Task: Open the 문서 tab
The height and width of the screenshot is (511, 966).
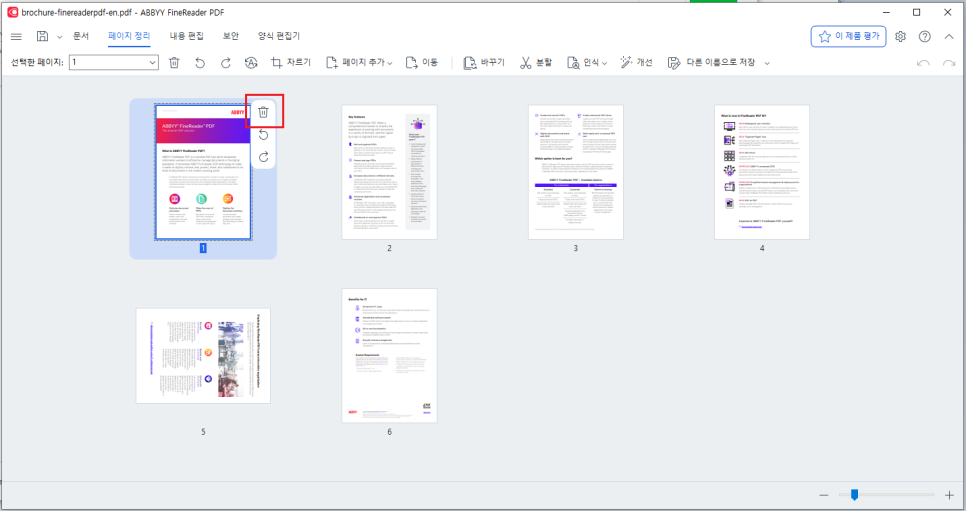Action: click(81, 36)
